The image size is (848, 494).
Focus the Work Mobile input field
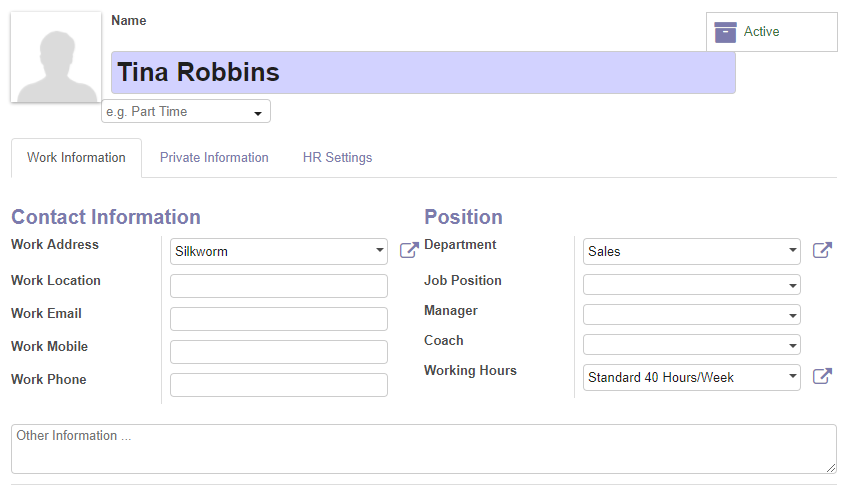coord(279,352)
